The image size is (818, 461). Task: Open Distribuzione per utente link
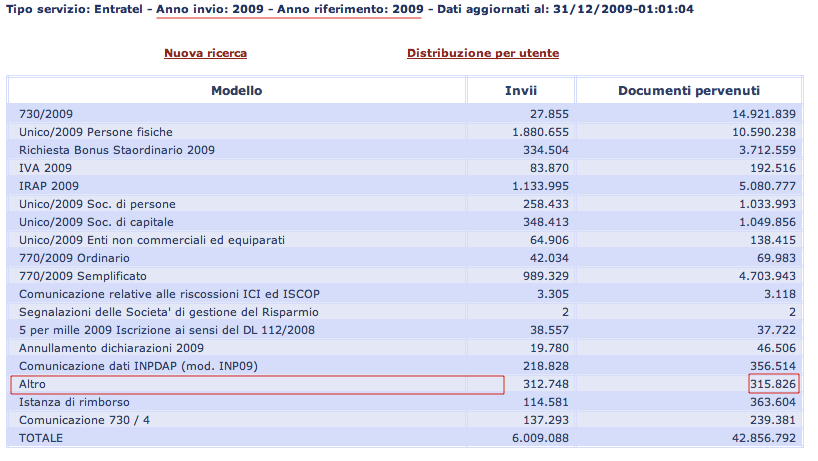click(483, 53)
